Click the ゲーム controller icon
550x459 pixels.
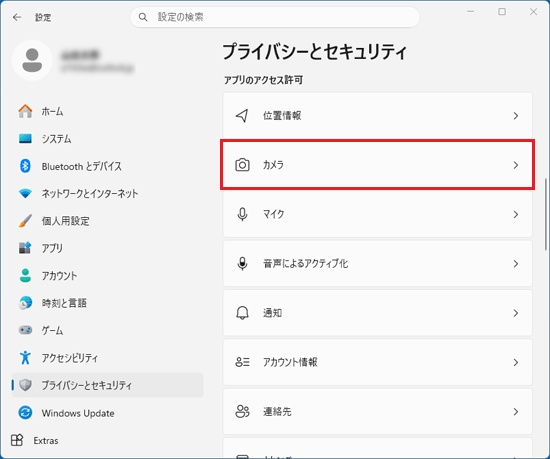click(25, 330)
